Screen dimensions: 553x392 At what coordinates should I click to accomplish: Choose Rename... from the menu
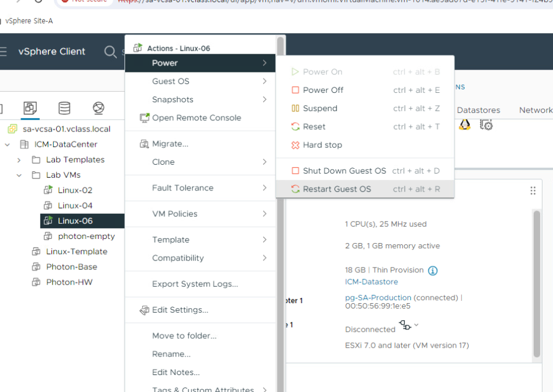(200, 354)
